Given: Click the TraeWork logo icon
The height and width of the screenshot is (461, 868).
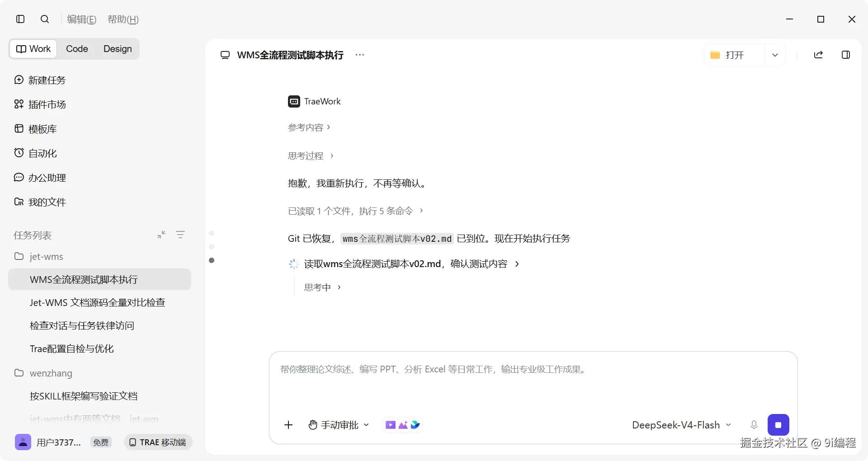Looking at the screenshot, I should (x=294, y=101).
